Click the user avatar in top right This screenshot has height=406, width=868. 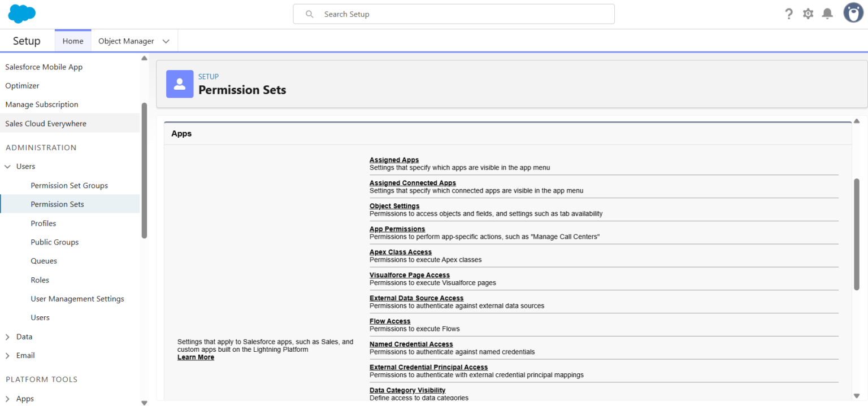[x=853, y=12]
